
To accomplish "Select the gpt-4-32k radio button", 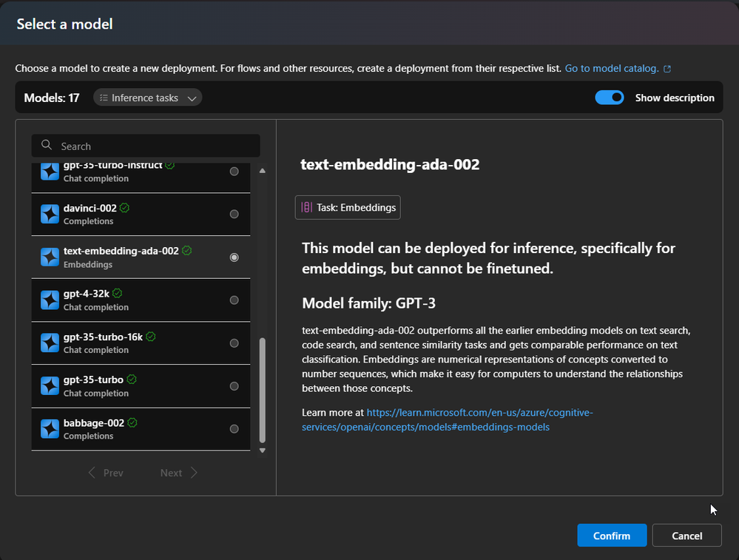I will 234,300.
